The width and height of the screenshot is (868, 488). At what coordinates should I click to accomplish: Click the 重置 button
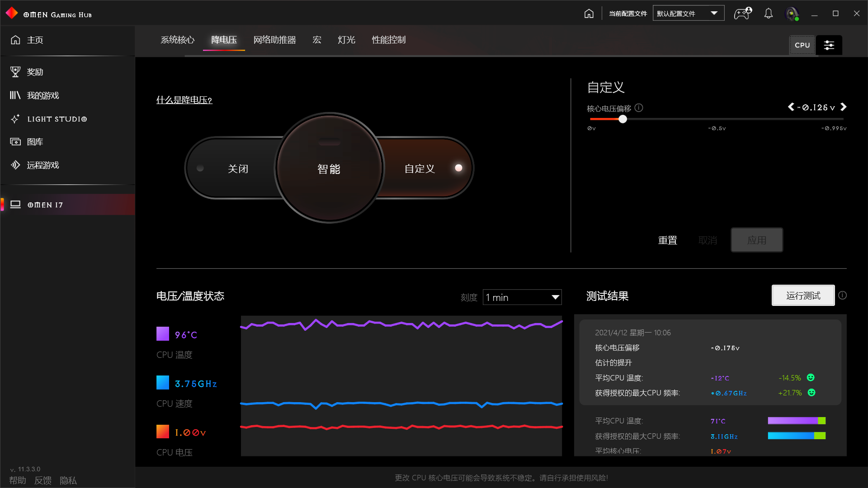[x=667, y=240]
